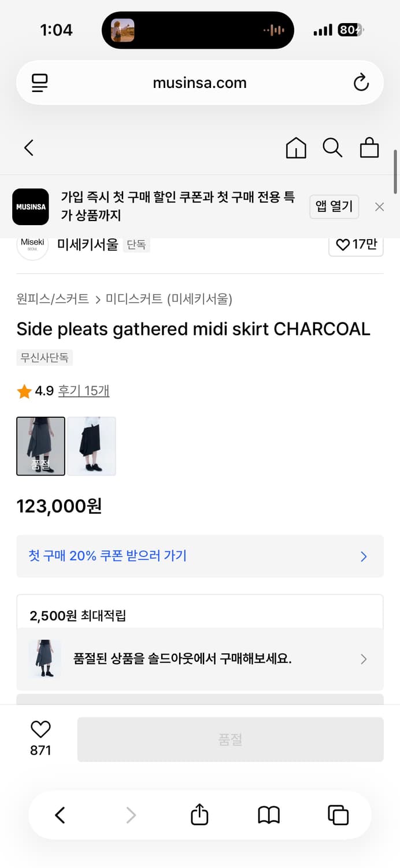Expand the first purchase coupon row chevron
This screenshot has width=400, height=868.
pyautogui.click(x=364, y=556)
